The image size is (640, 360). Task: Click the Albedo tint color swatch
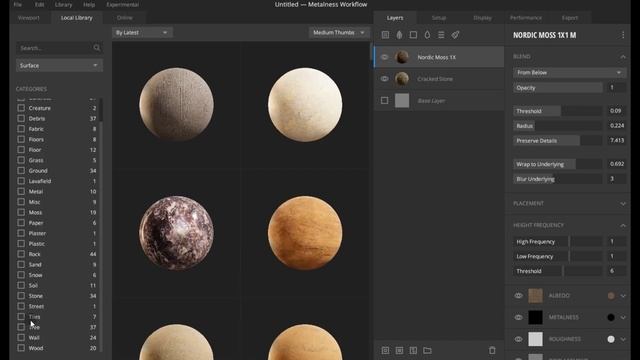611,296
